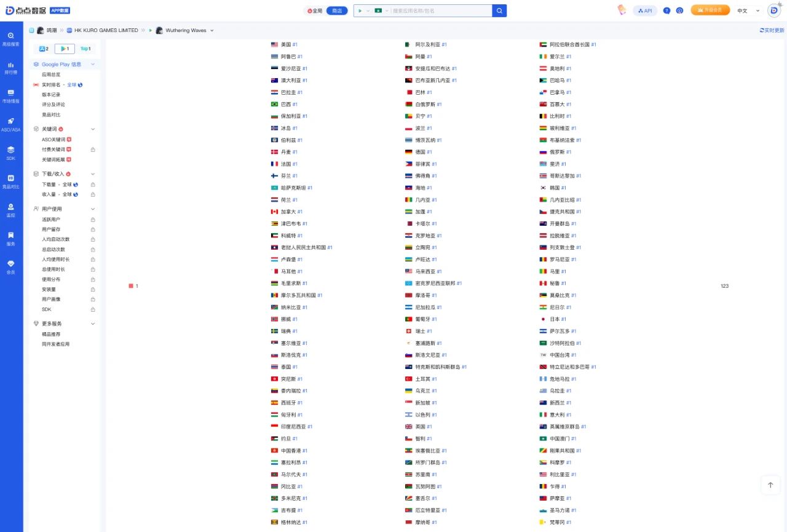Image resolution: width=787 pixels, height=532 pixels.
Task: Open 版本记录 in the side menu
Action: pyautogui.click(x=51, y=95)
